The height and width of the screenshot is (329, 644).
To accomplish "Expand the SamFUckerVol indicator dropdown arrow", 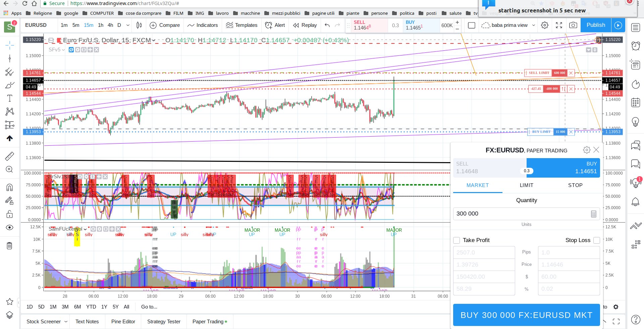I will (x=85, y=229).
